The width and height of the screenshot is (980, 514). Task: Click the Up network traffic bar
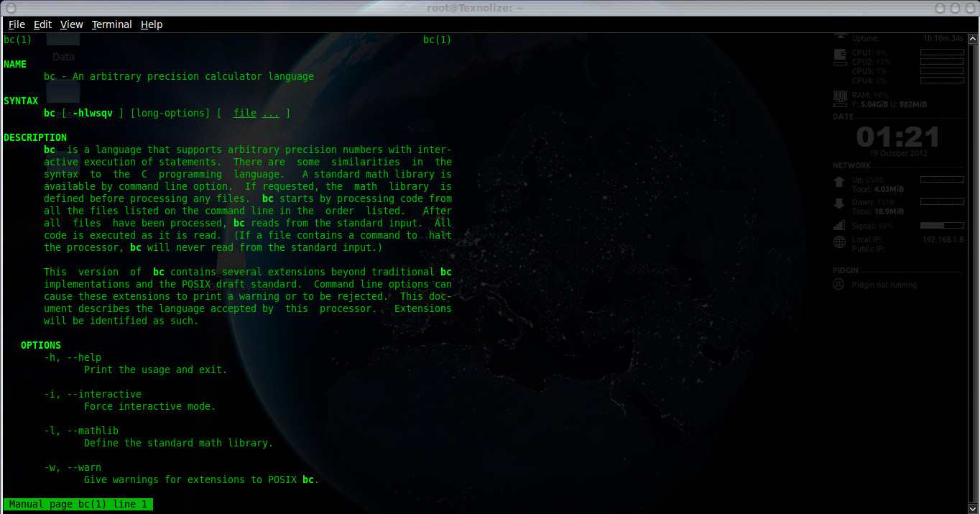pos(942,180)
